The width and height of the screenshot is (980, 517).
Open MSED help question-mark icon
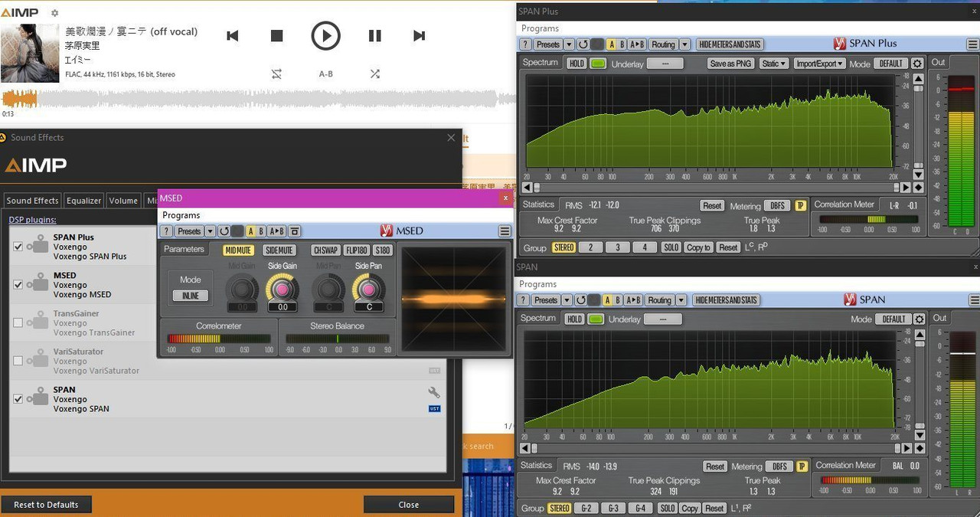coord(166,231)
